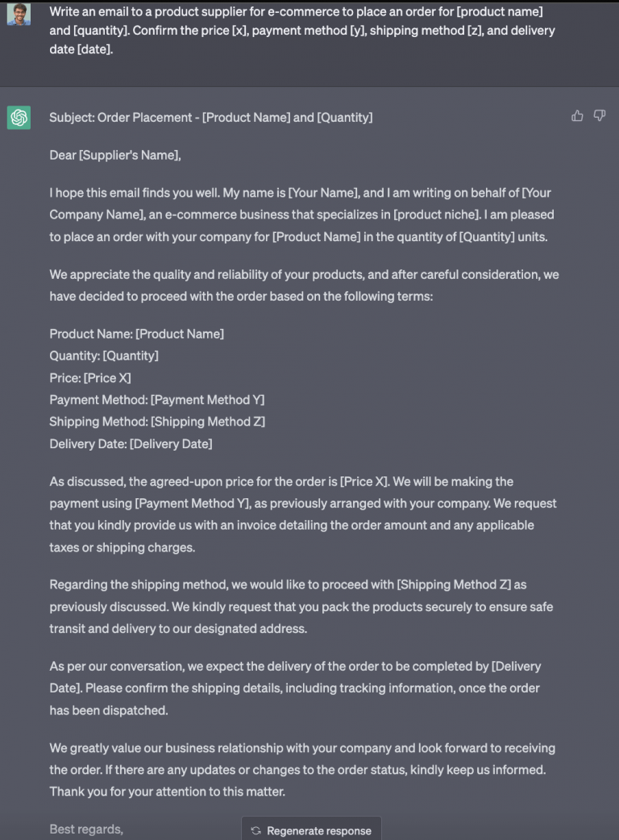
Task: Click the user profile avatar
Action: (18, 14)
